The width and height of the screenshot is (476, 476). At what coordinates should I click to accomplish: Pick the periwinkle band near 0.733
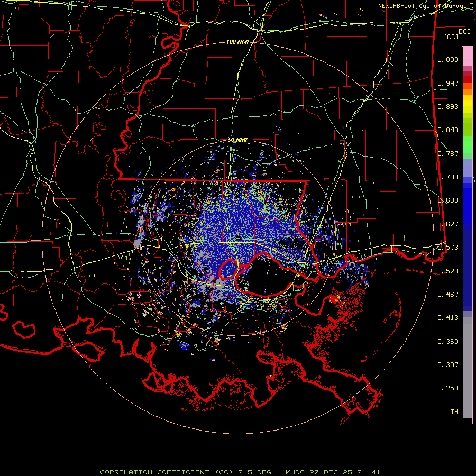point(467,168)
